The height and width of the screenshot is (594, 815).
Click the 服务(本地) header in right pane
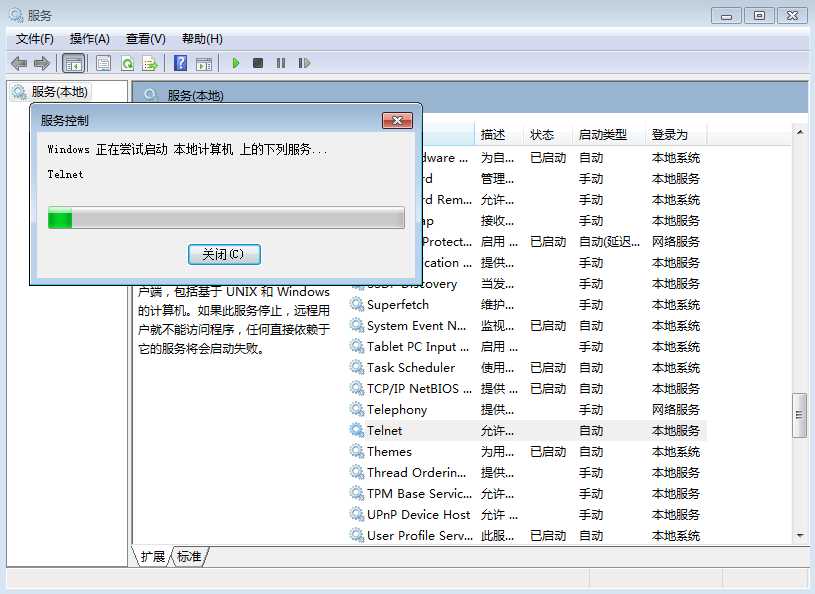(x=195, y=96)
